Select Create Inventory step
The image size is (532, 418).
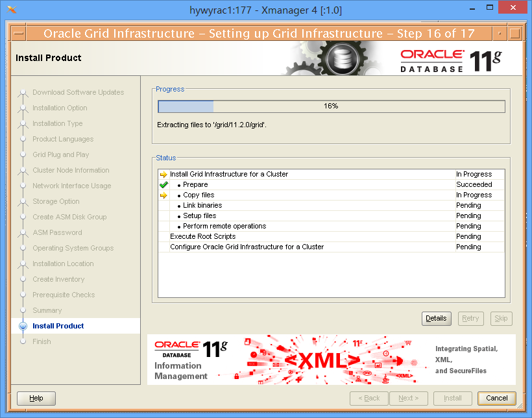click(x=58, y=280)
